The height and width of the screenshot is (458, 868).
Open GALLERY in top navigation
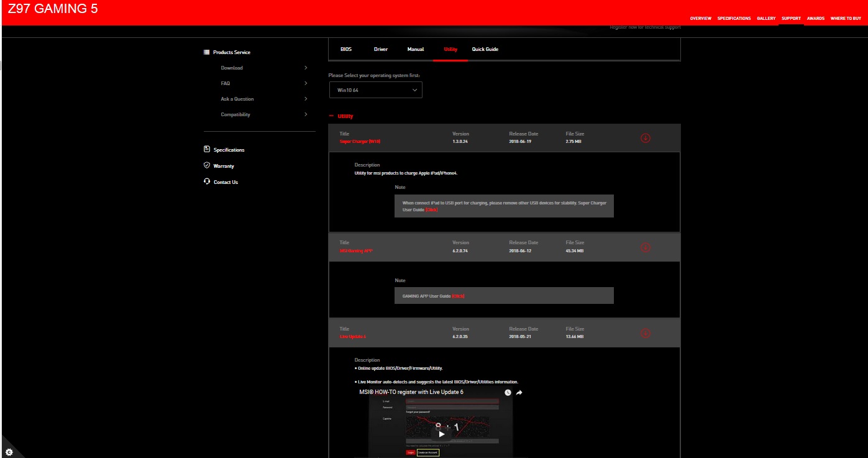(766, 19)
